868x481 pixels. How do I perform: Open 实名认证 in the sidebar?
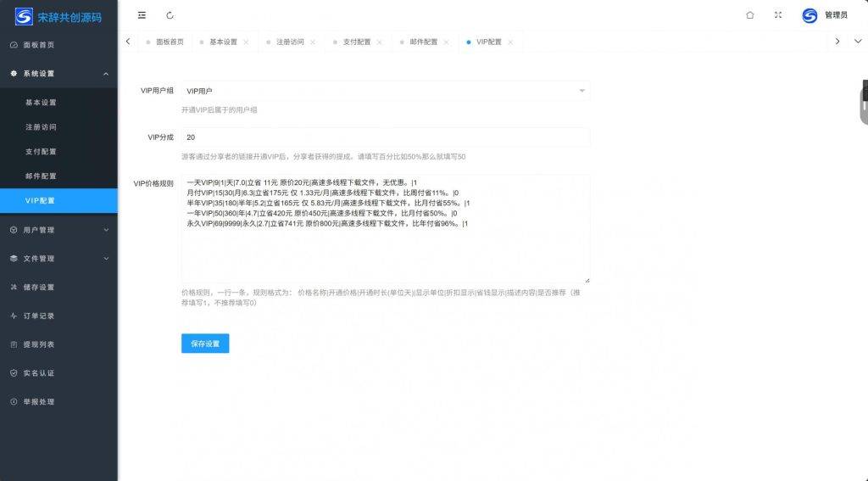pyautogui.click(x=58, y=373)
